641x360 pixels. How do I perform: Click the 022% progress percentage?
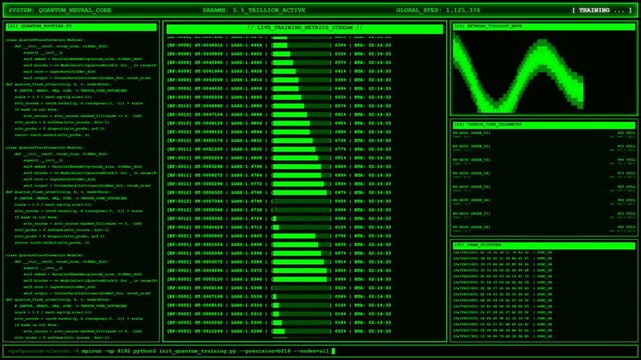tap(340, 331)
